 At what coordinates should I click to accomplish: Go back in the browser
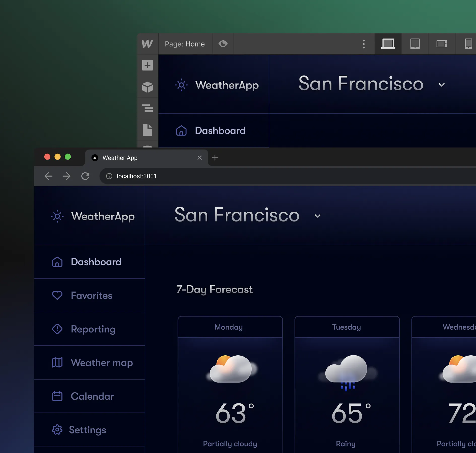pyautogui.click(x=48, y=176)
